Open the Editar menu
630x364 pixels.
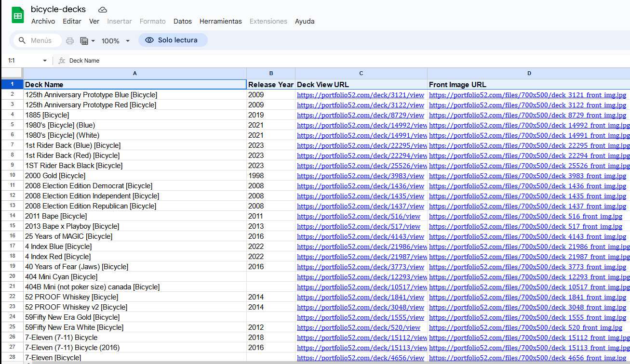72,21
